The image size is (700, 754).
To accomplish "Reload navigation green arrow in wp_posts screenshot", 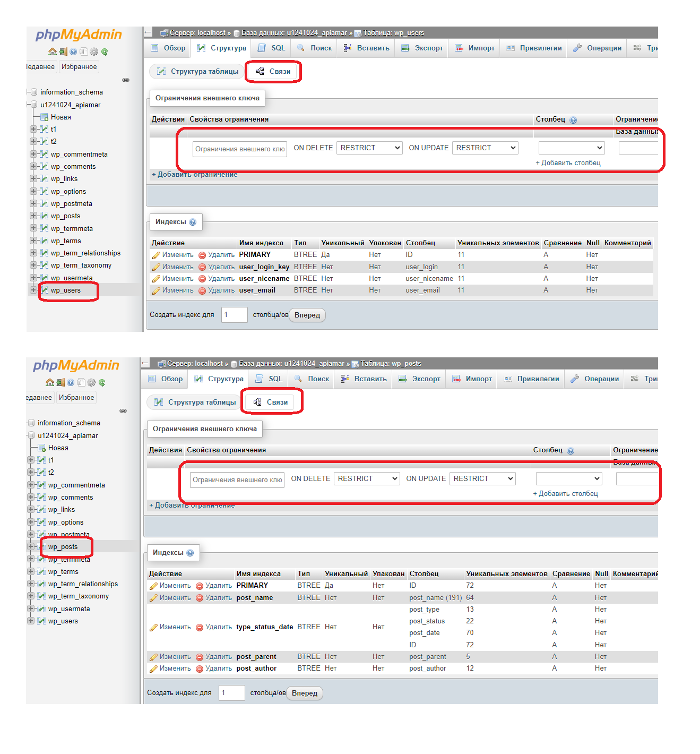I will 102,382.
